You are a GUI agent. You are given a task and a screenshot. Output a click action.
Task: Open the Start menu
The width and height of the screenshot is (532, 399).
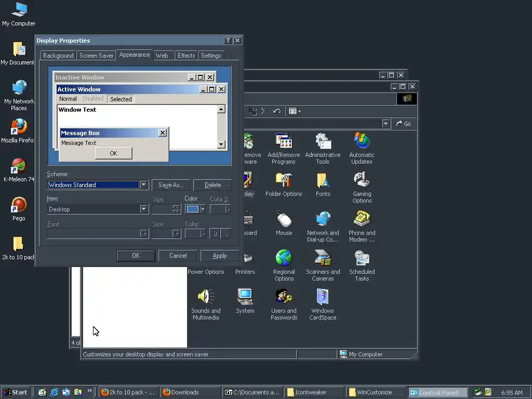[15, 392]
